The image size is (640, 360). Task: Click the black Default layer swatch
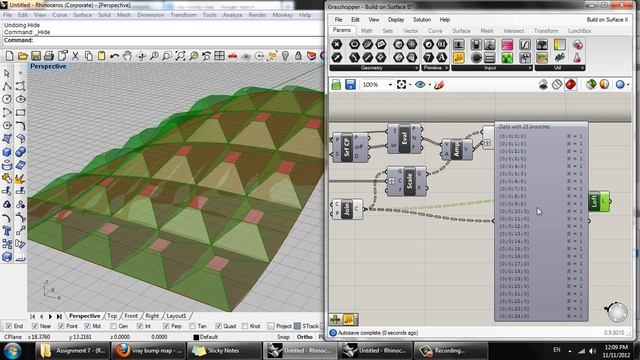pyautogui.click(x=196, y=337)
